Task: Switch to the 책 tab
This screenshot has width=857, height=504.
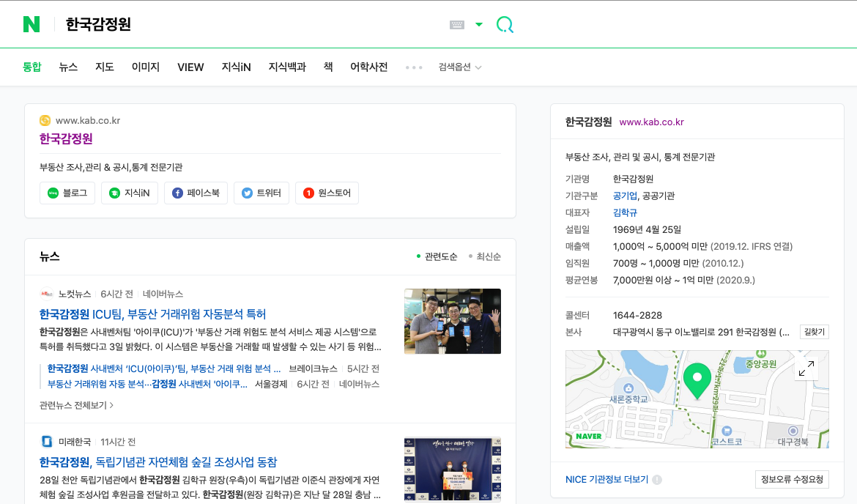Action: pos(328,67)
